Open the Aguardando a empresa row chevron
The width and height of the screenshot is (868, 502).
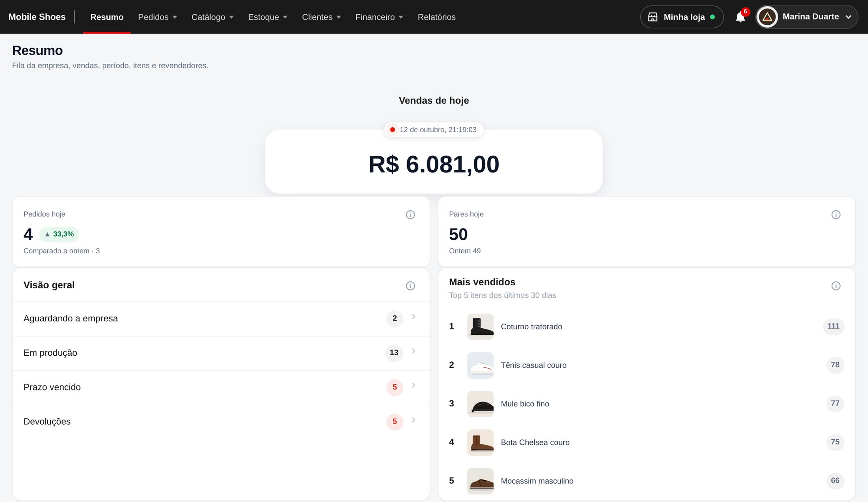pos(414,317)
